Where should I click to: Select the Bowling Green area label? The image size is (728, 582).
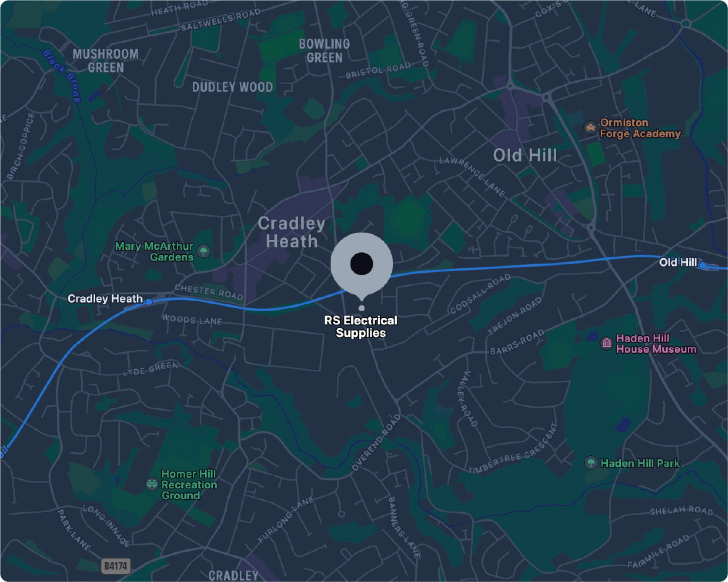324,51
